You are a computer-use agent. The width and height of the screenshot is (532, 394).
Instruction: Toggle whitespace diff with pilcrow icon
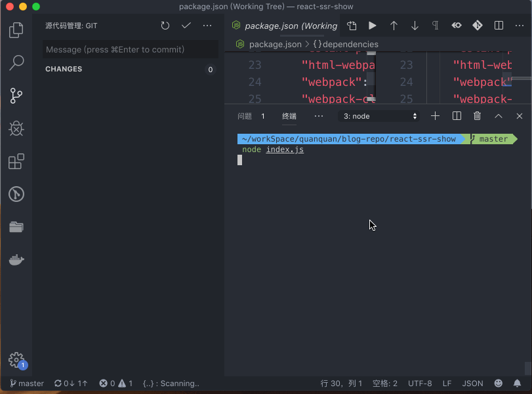pyautogui.click(x=436, y=26)
